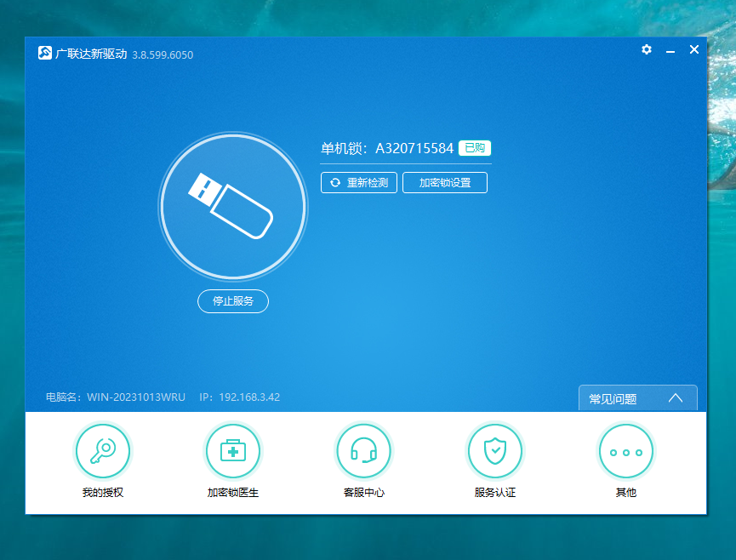Click the 其他 text label
The height and width of the screenshot is (560, 736).
point(625,493)
